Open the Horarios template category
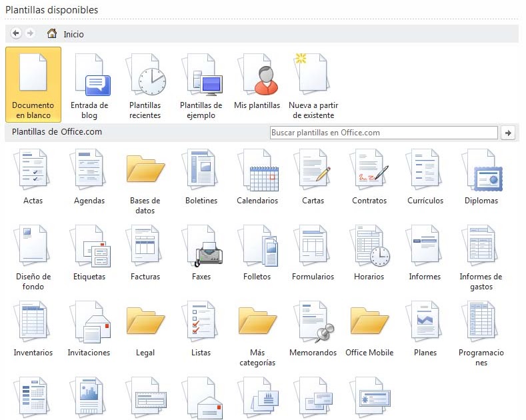 [x=369, y=252]
